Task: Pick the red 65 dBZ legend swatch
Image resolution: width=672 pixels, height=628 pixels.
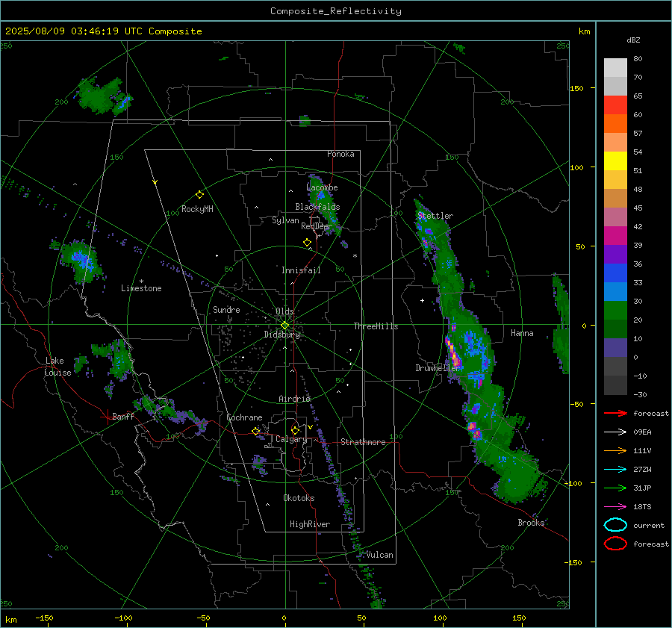Action: (615, 105)
